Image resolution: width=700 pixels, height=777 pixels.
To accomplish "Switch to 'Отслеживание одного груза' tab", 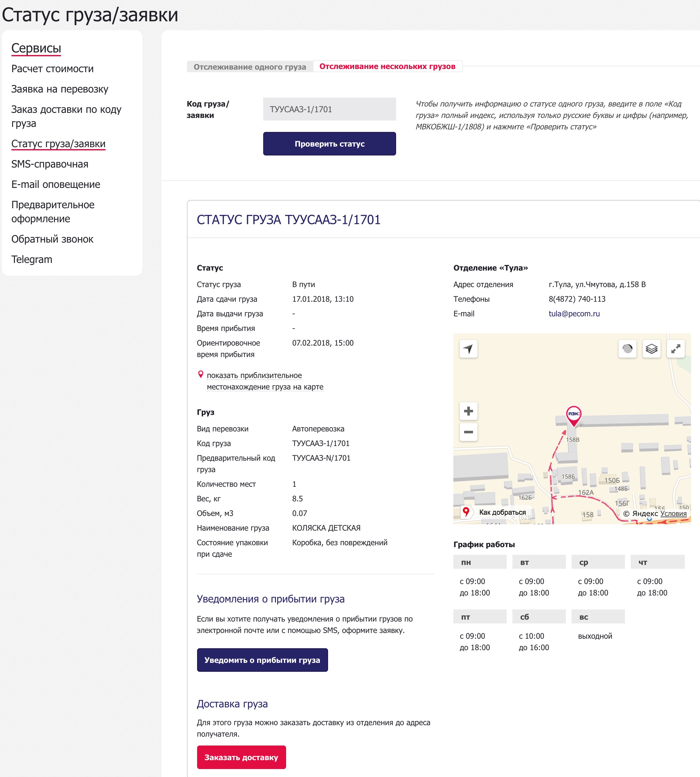I will pyautogui.click(x=250, y=66).
